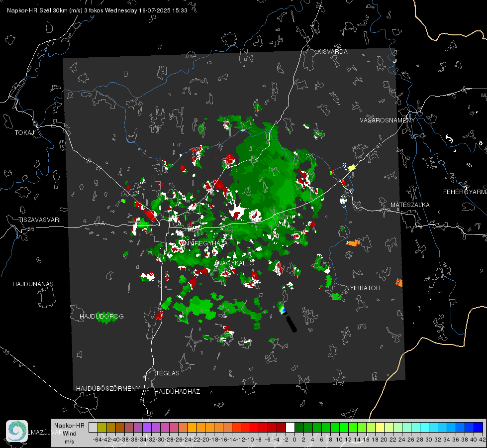Click the FEHÉRGYARMAT label at right edge
The width and height of the screenshot is (487, 448).
465,192
